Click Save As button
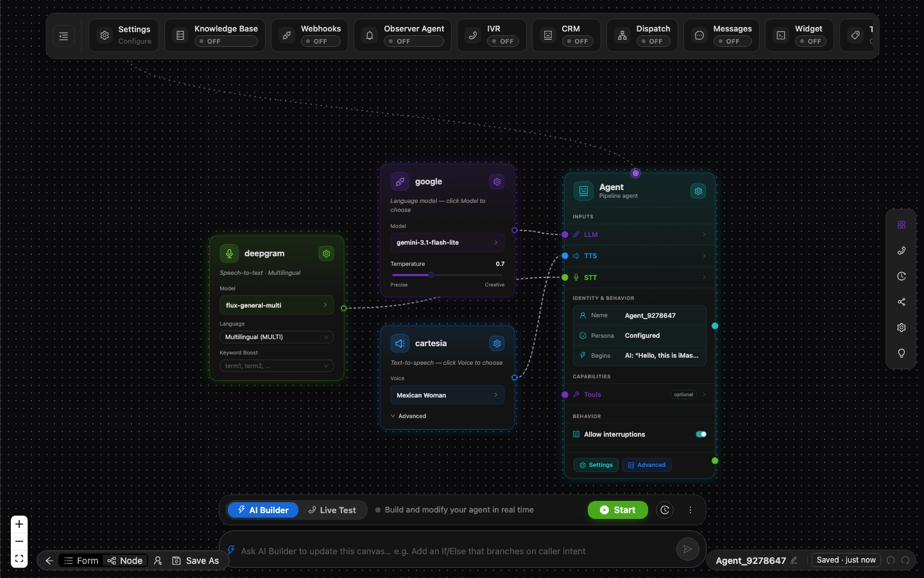Viewport: 924px width, 578px height. coord(196,561)
